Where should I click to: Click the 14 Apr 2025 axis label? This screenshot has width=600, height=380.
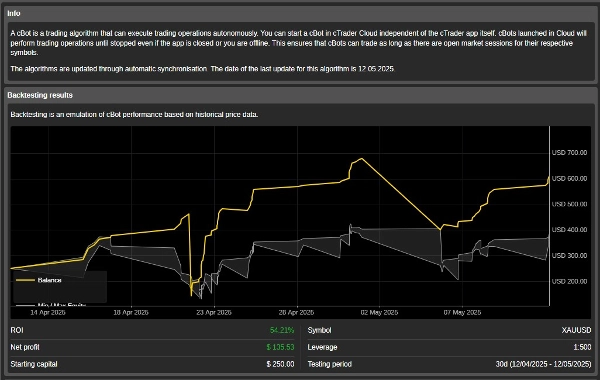(x=48, y=312)
